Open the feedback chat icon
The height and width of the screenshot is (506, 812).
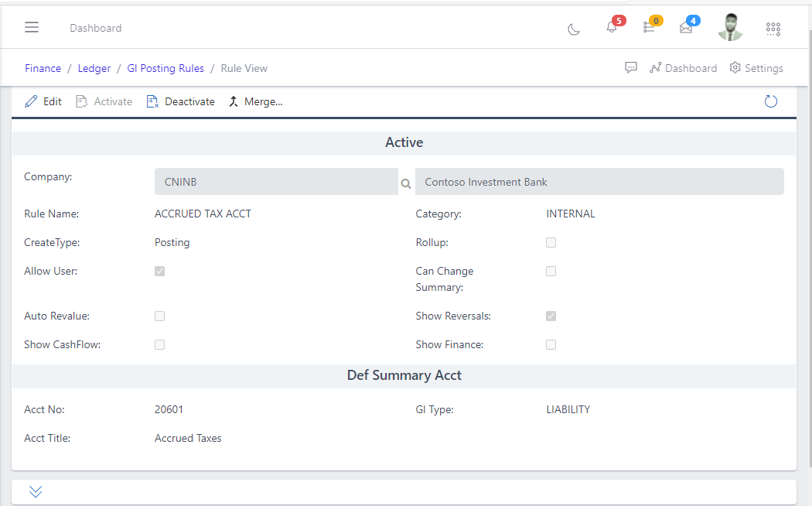point(631,67)
